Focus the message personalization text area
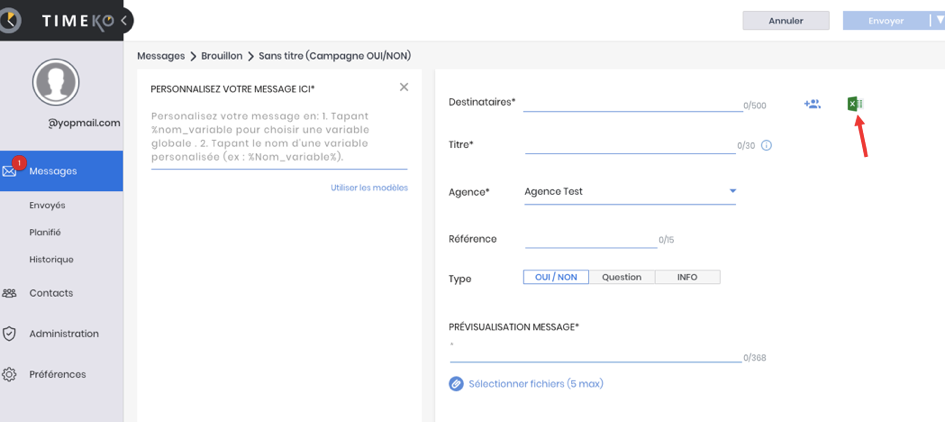The width and height of the screenshot is (945, 422). tap(279, 139)
